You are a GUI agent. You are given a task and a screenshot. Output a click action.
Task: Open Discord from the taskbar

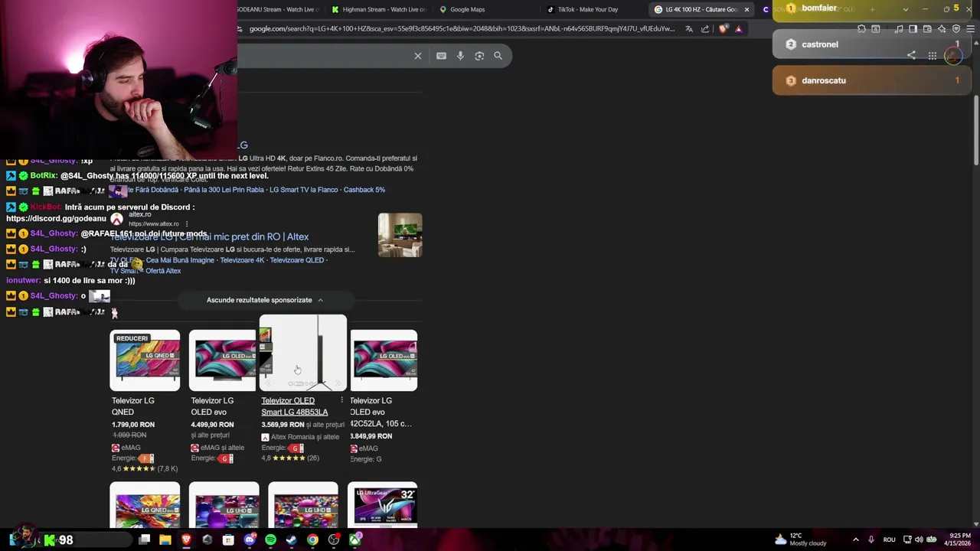(x=250, y=540)
